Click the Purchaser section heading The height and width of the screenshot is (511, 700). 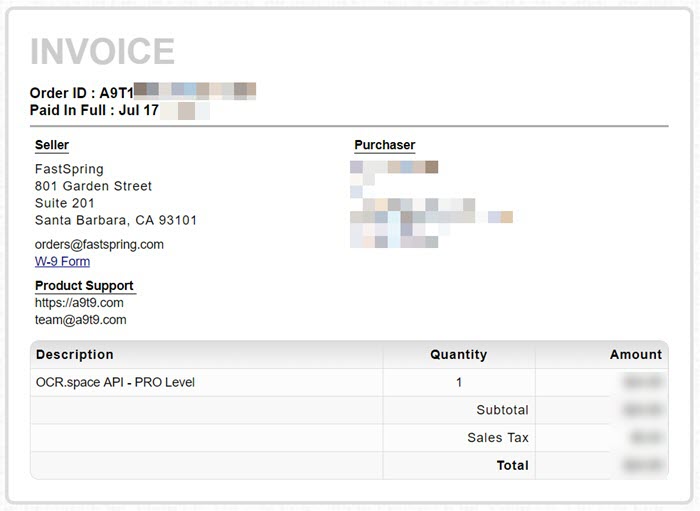(384, 145)
